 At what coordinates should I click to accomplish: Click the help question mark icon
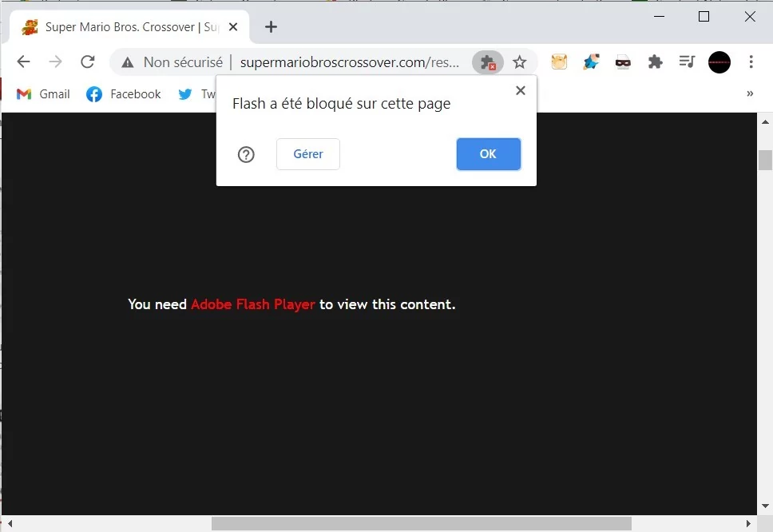246,154
